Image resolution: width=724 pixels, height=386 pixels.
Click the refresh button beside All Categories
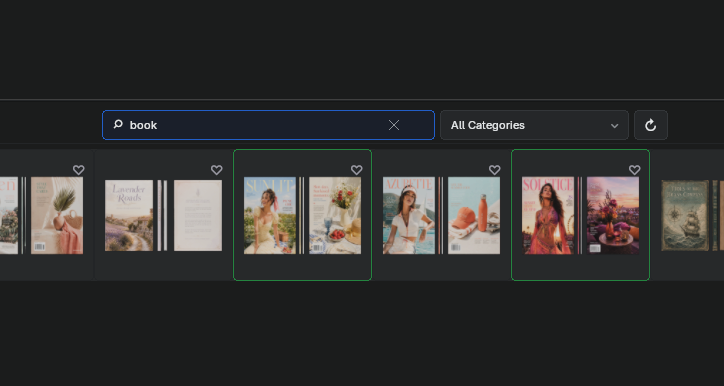[x=651, y=125]
